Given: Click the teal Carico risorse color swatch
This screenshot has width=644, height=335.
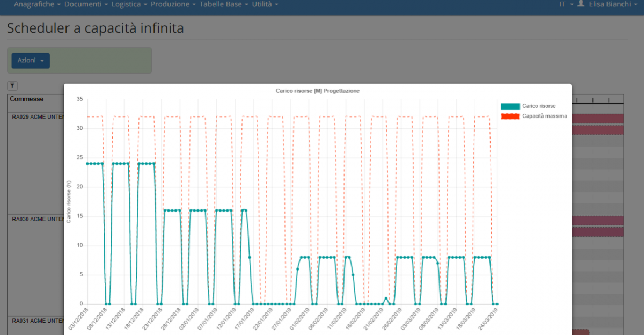Looking at the screenshot, I should tap(510, 106).
